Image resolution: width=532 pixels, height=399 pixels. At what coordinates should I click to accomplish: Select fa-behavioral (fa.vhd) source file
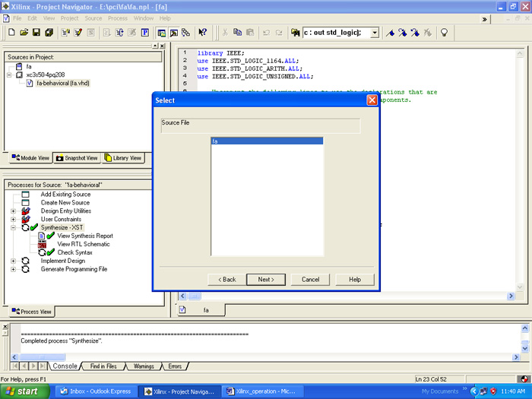(x=63, y=83)
